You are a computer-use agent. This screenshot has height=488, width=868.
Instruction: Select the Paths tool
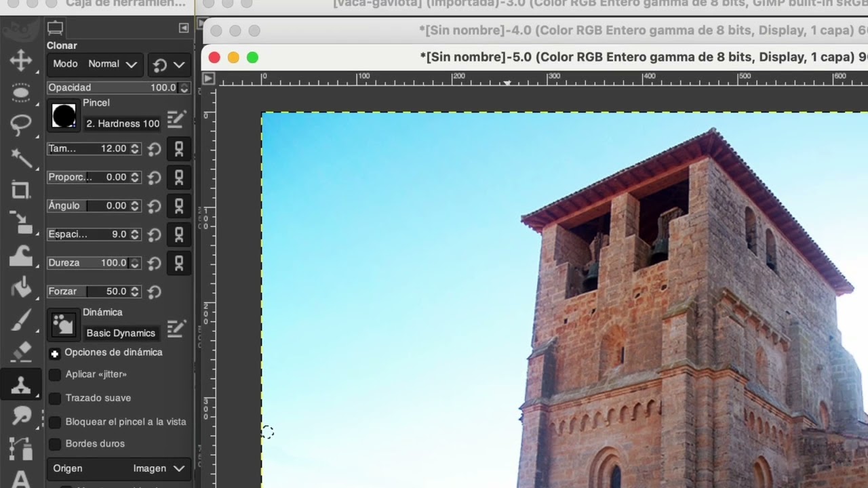click(20, 449)
